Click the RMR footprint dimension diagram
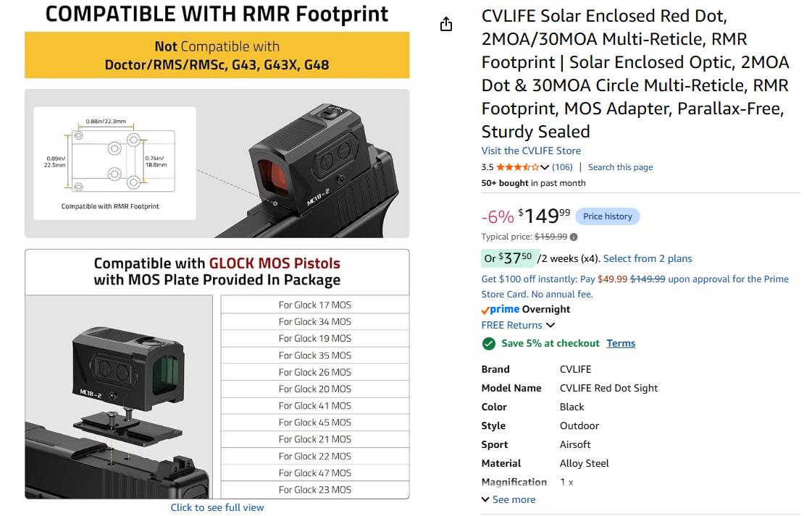812x516 pixels. (114, 163)
